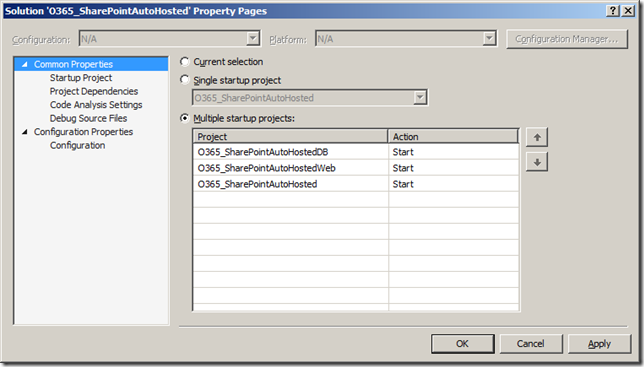This screenshot has width=644, height=367.
Task: Open Startup Project page
Action: click(x=81, y=78)
